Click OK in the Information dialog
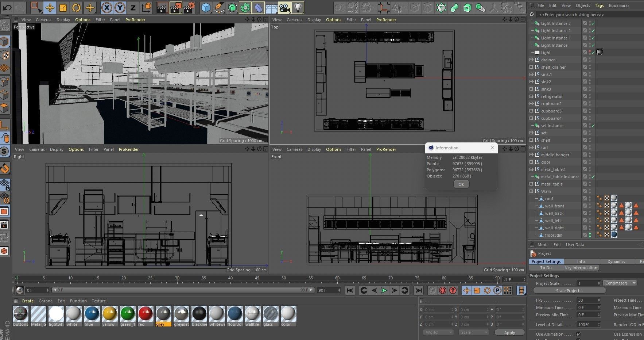The image size is (644, 340). click(x=461, y=184)
